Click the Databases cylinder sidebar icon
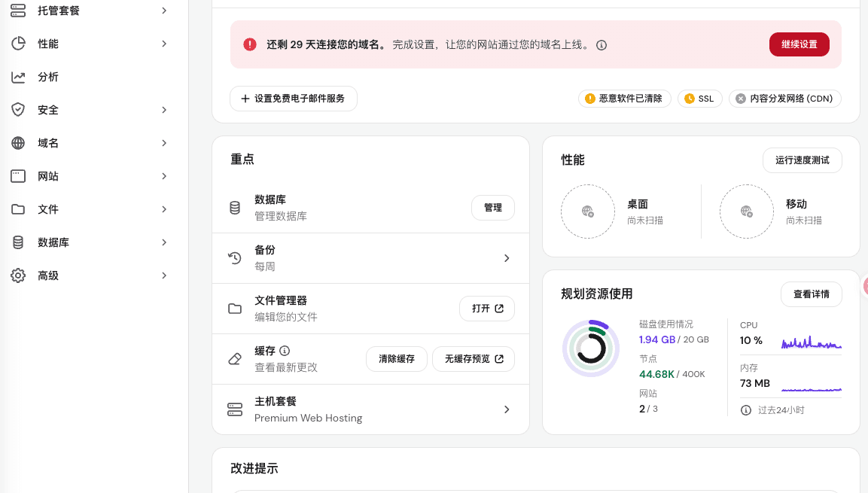Screen dimensions: 868x493 18,242
